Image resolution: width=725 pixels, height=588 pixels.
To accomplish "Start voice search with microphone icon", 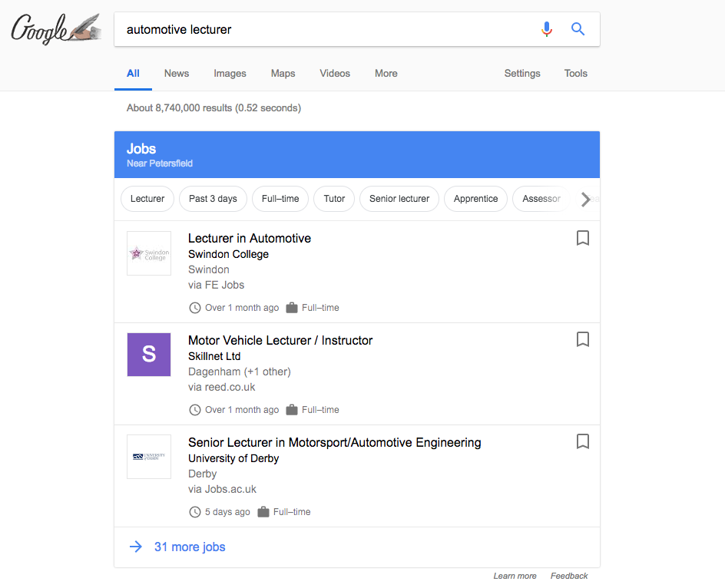I will pos(547,29).
